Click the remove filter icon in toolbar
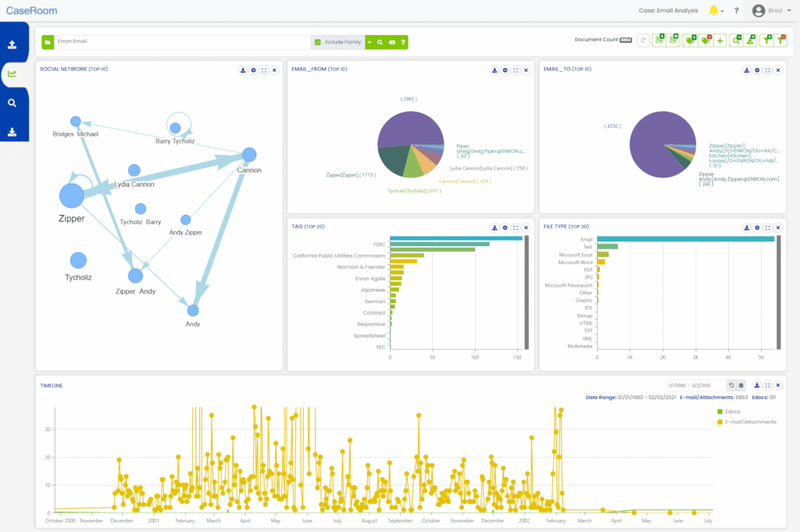Image resolution: width=800 pixels, height=532 pixels. (780, 41)
